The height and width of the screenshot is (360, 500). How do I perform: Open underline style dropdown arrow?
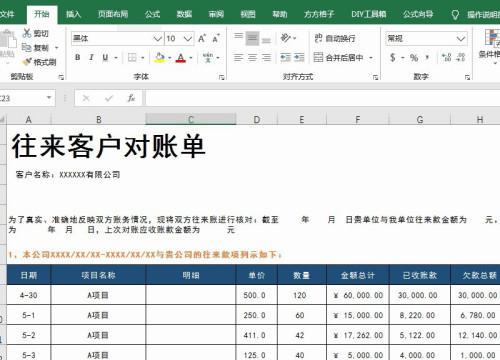click(116, 58)
